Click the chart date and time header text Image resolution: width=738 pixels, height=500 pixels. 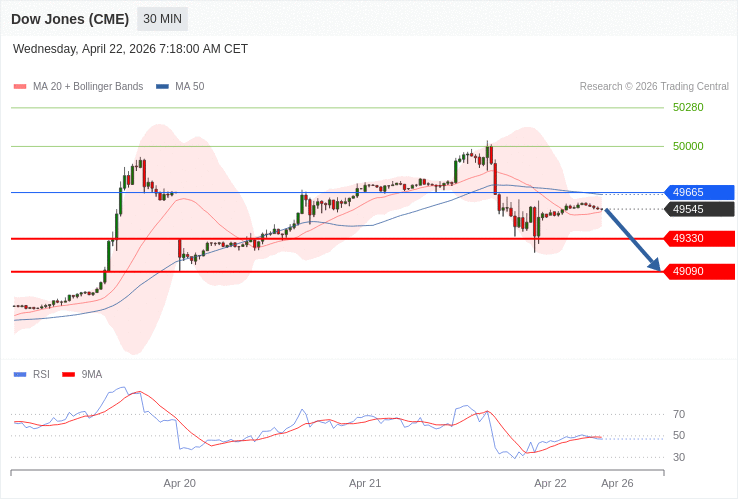(130, 49)
